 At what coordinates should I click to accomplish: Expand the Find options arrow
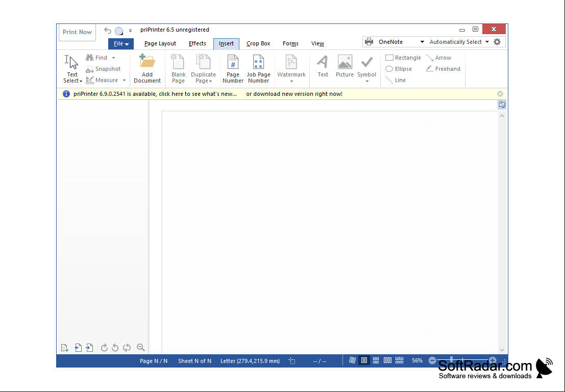(113, 58)
